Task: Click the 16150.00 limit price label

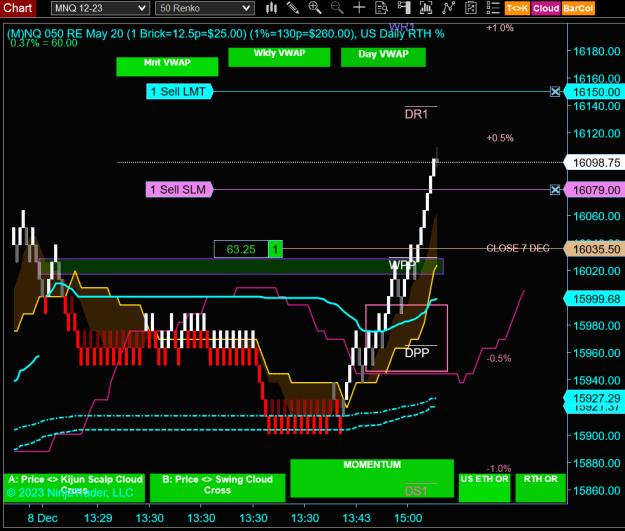Action: click(x=595, y=92)
